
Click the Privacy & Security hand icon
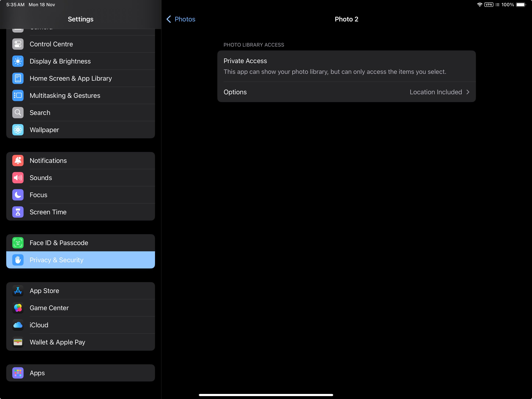click(18, 260)
